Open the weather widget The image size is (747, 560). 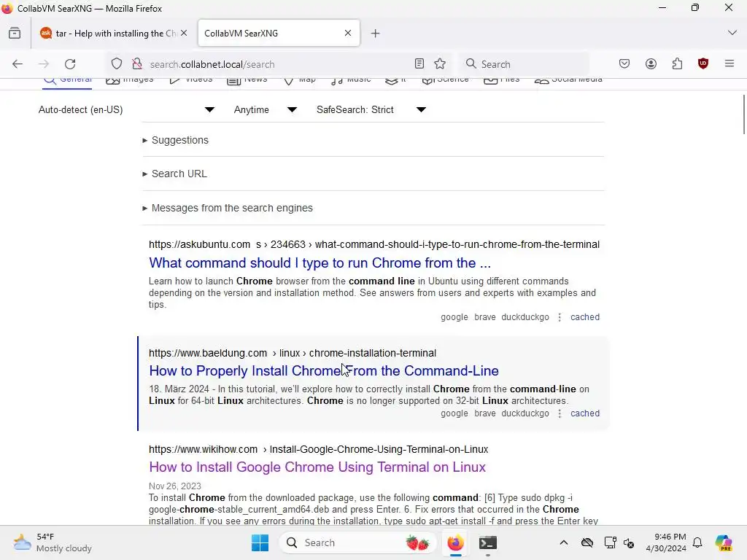pos(53,542)
